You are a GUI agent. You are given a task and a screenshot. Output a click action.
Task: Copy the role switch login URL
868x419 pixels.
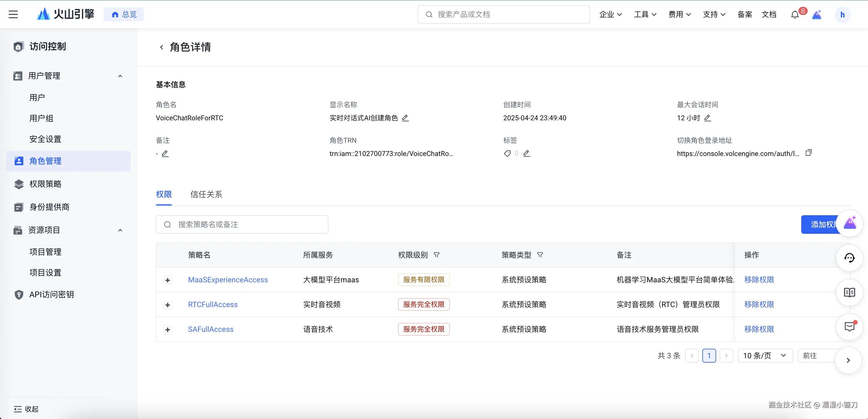click(x=808, y=153)
